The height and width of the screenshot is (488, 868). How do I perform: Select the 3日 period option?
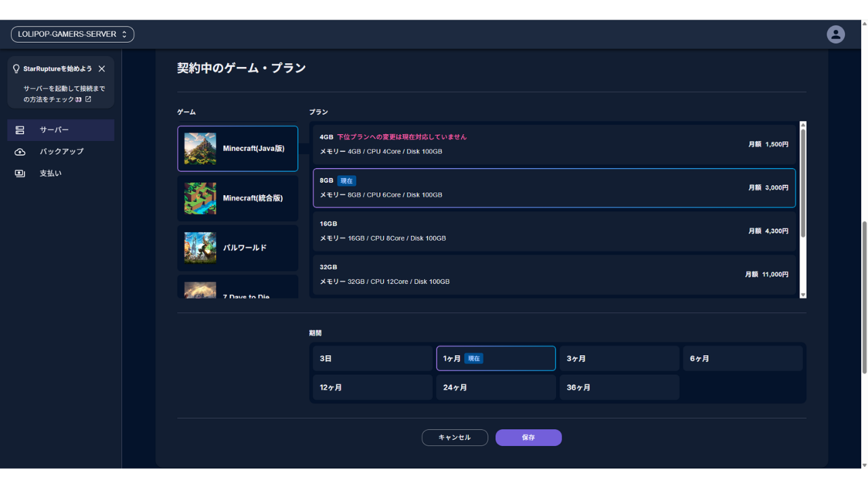pyautogui.click(x=372, y=359)
